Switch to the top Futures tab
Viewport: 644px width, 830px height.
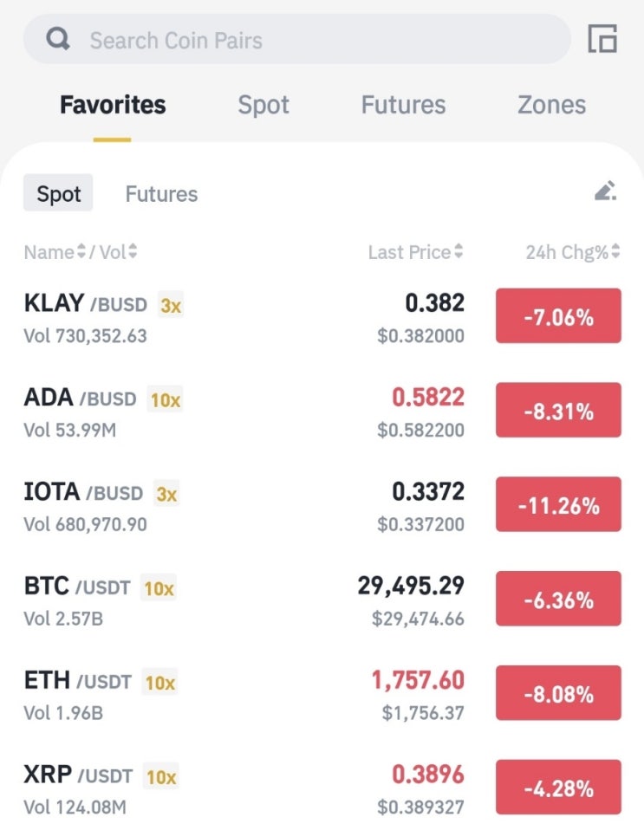pyautogui.click(x=403, y=105)
